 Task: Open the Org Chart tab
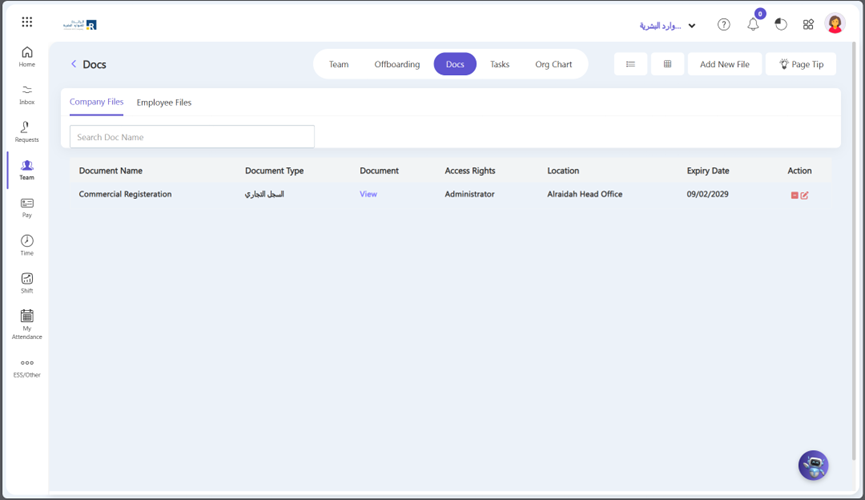click(553, 64)
